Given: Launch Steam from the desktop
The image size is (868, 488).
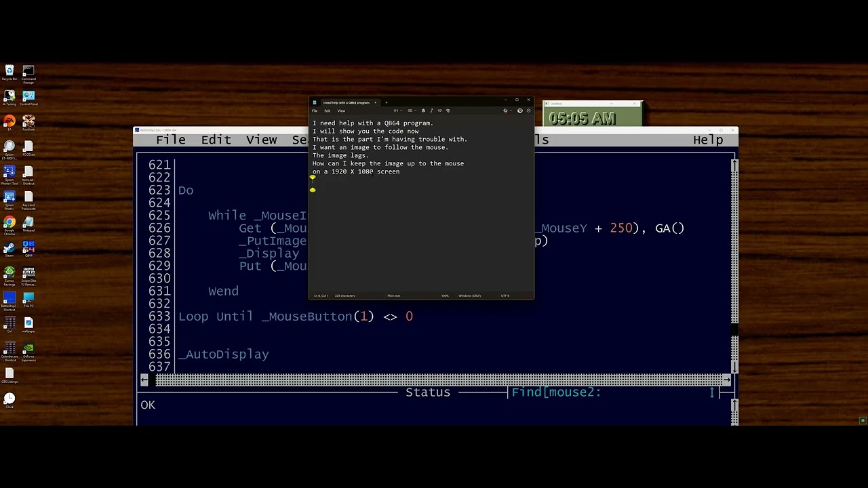Looking at the screenshot, I should point(9,249).
